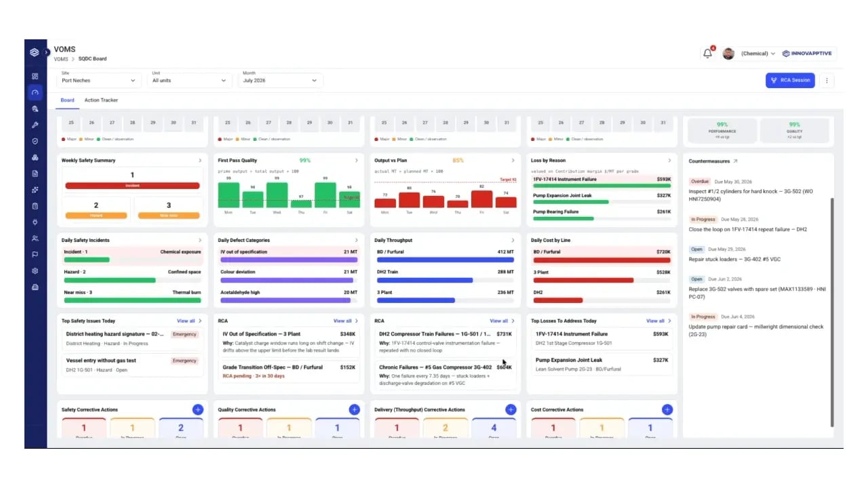Click VOMS in the breadcrumb

click(x=61, y=59)
